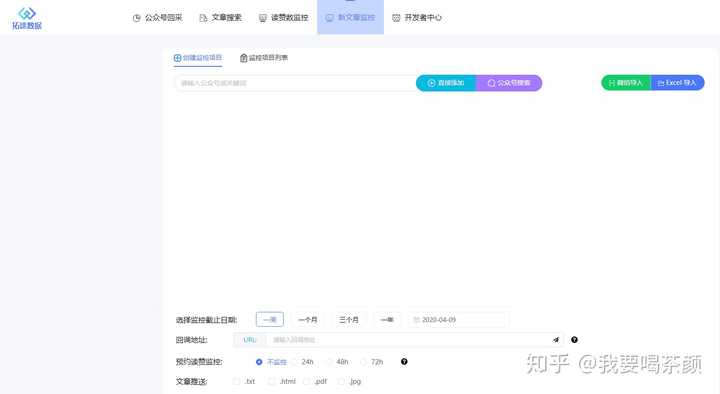This screenshot has height=394, width=720.
Task: Click the blue 直接添加 button
Action: click(x=446, y=83)
